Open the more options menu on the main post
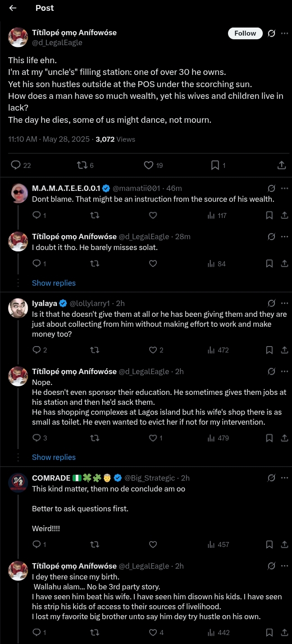 click(x=284, y=33)
